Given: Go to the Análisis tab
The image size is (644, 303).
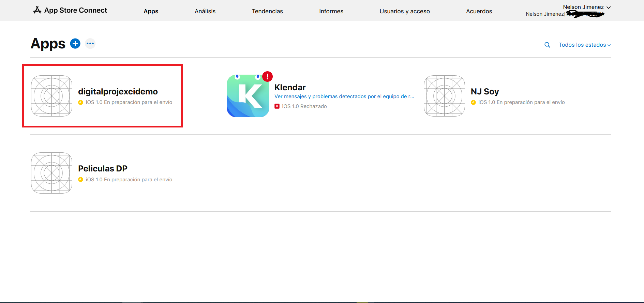Looking at the screenshot, I should point(205,11).
